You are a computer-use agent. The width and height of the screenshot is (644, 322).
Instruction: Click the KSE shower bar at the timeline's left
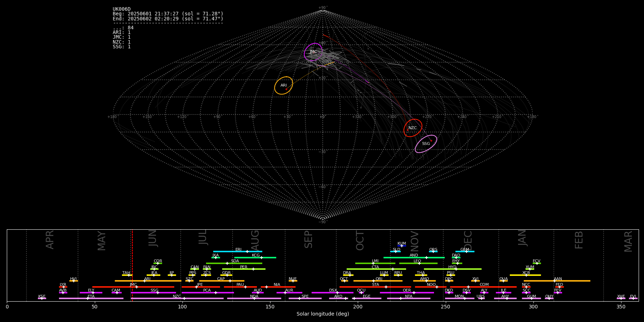tap(42, 298)
